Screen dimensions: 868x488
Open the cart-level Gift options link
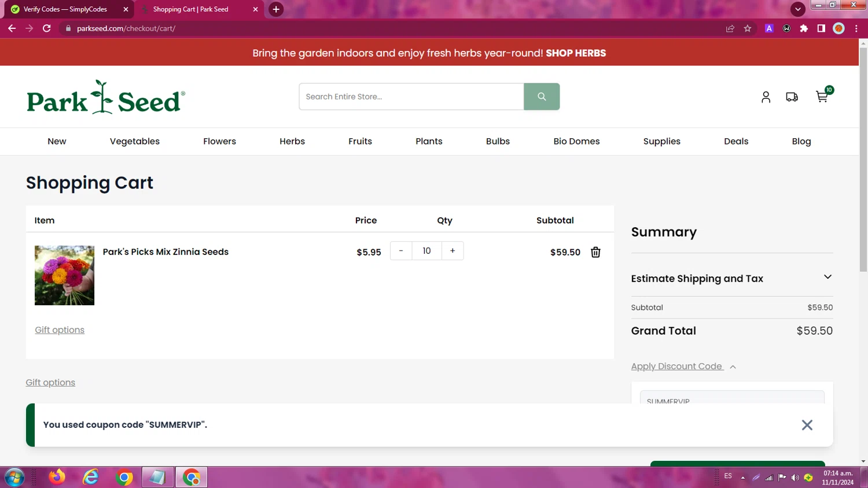click(x=50, y=383)
